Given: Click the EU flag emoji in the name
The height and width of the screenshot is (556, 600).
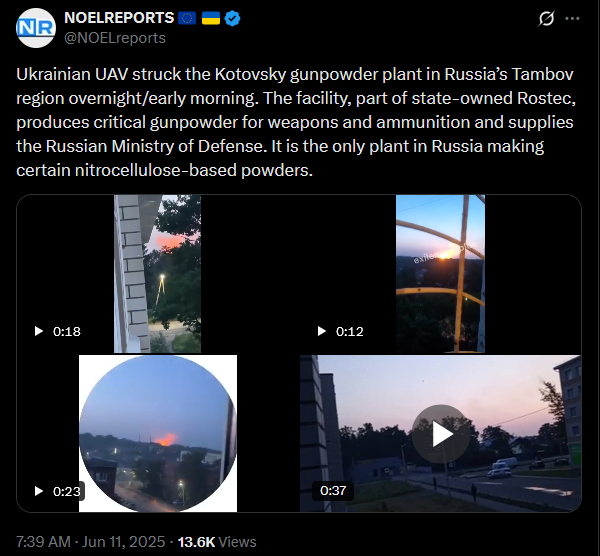Looking at the screenshot, I should click(187, 18).
